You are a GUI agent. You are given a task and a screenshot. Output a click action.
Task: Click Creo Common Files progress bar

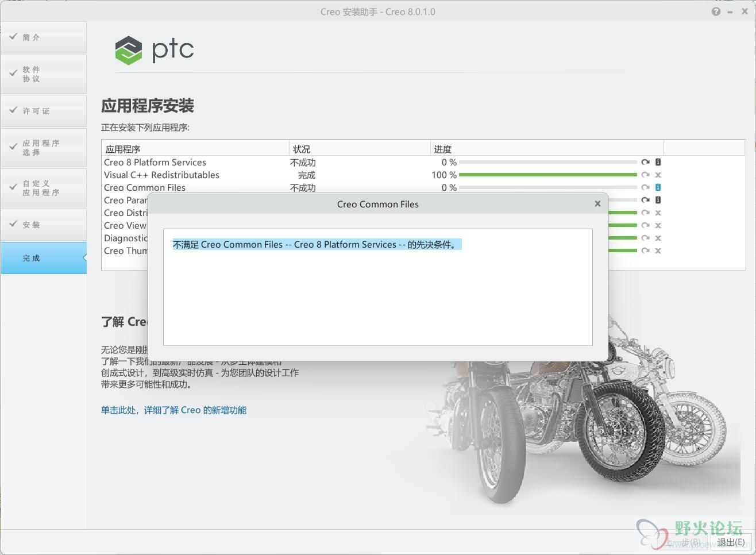click(x=548, y=187)
